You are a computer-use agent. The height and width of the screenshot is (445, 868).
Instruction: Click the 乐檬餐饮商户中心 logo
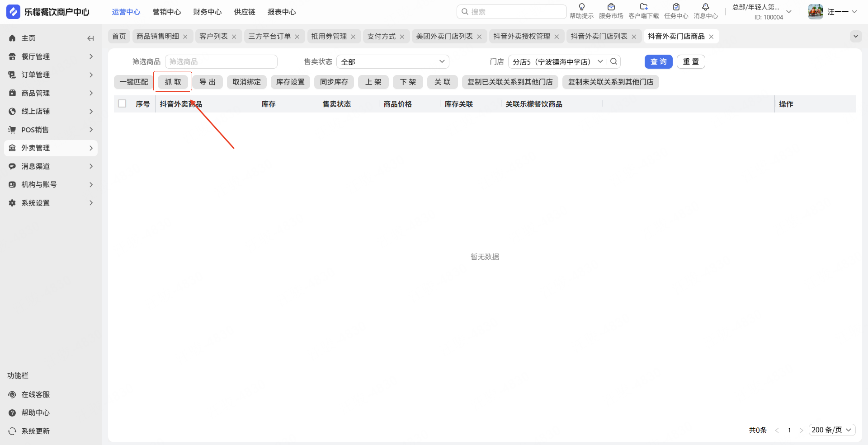48,12
